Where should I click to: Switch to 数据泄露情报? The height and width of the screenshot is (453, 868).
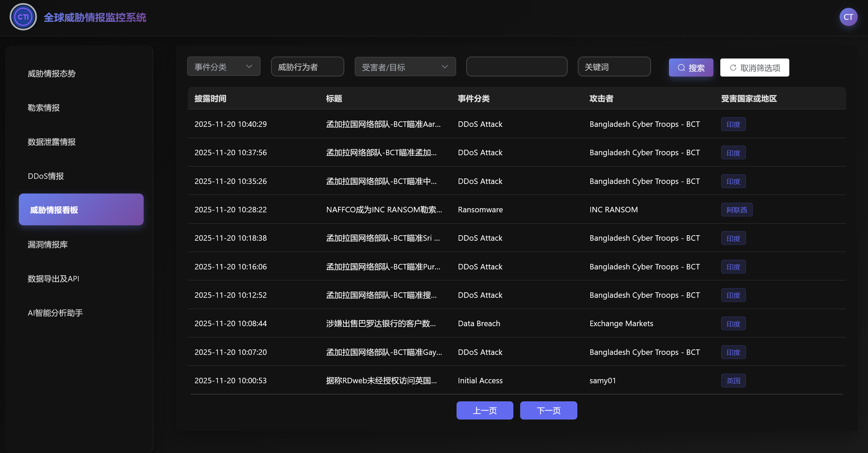(x=52, y=142)
